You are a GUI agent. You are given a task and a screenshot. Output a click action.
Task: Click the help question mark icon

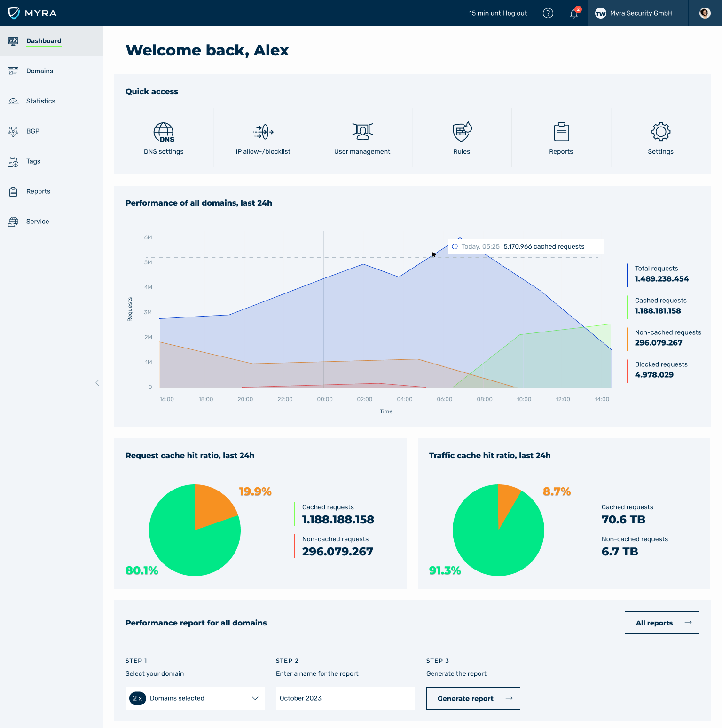(x=548, y=13)
